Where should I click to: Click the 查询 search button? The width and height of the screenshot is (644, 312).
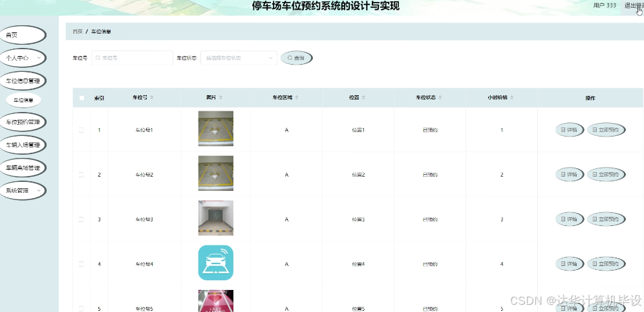coord(297,58)
